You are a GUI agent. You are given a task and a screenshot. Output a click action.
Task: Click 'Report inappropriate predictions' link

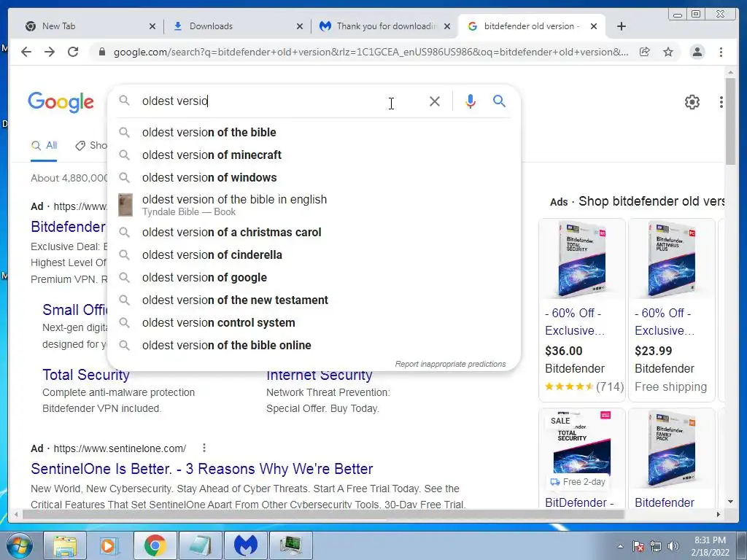(x=450, y=364)
